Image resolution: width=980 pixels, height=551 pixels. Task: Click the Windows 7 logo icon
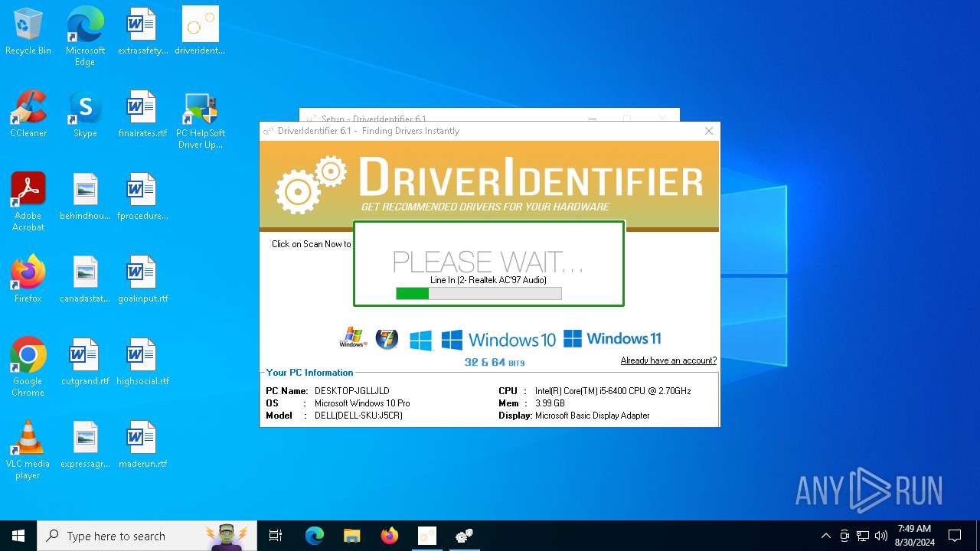(387, 338)
